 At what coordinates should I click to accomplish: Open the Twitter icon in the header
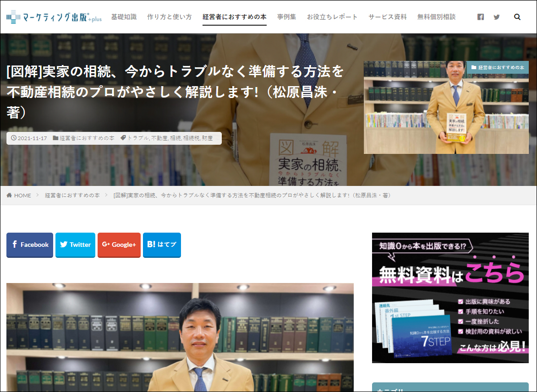tap(497, 17)
